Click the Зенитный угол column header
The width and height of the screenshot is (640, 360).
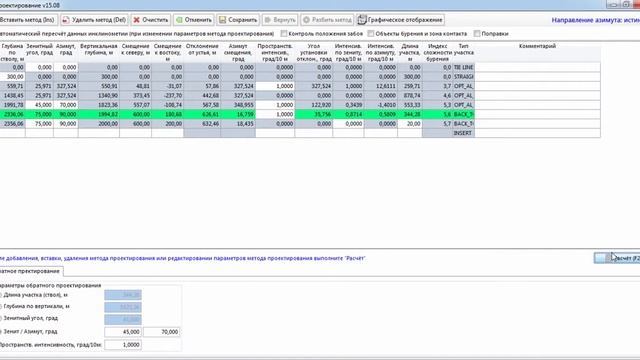point(39,52)
